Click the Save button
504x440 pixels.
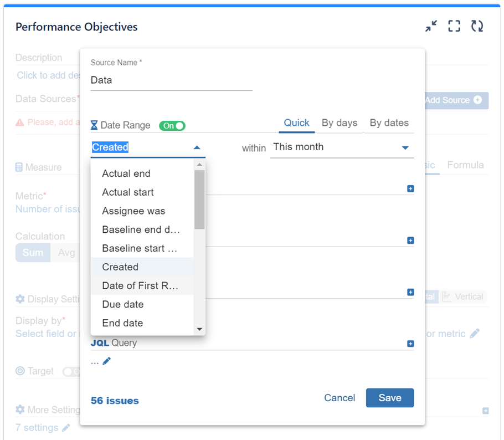tap(389, 398)
